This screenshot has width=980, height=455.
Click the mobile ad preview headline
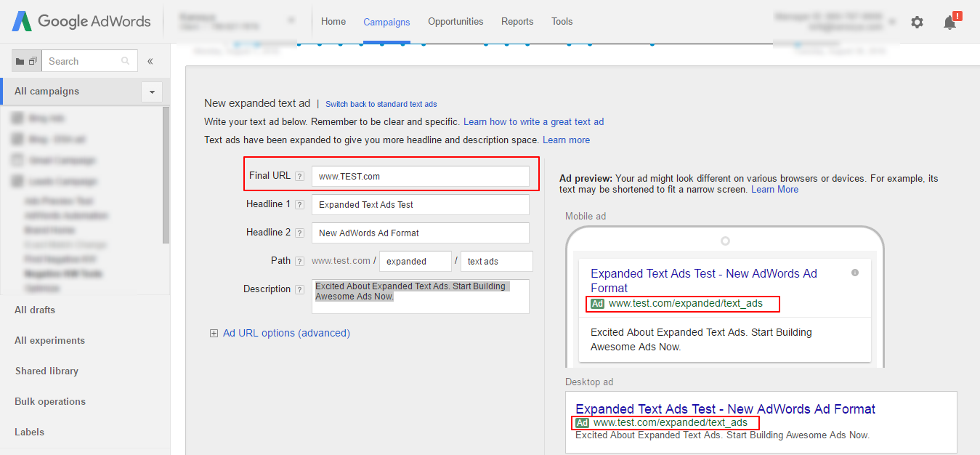(x=704, y=281)
